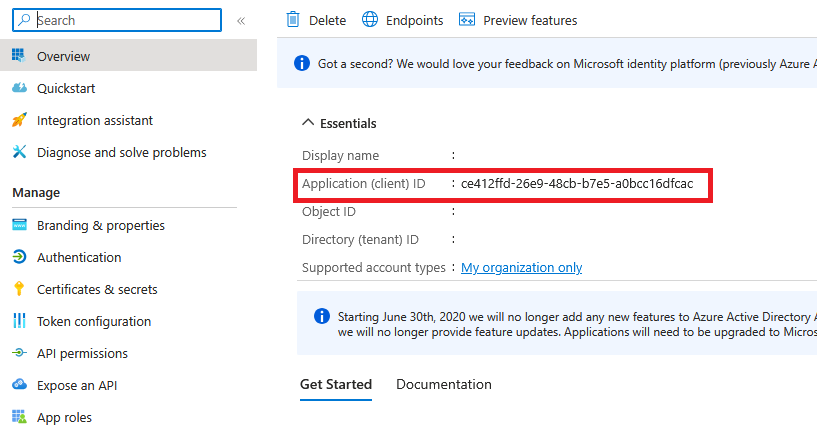Image resolution: width=817 pixels, height=428 pixels.
Task: Click the Expose an API cloud icon
Action: (19, 386)
